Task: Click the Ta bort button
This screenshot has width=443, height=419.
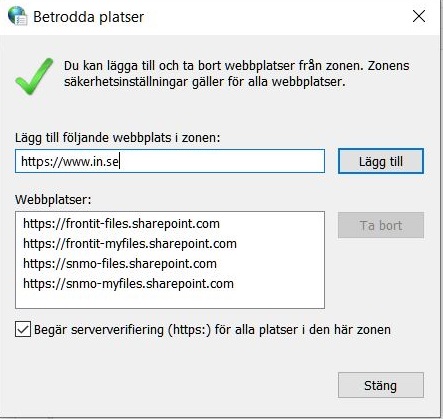Action: click(x=381, y=225)
